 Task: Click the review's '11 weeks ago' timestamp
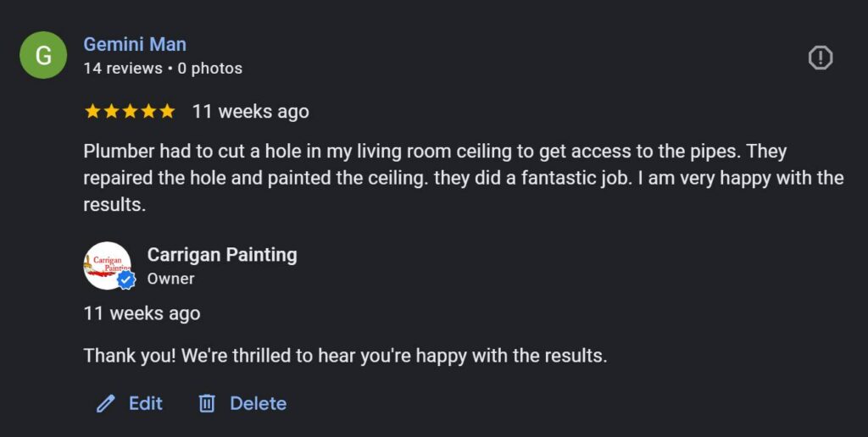(x=250, y=111)
